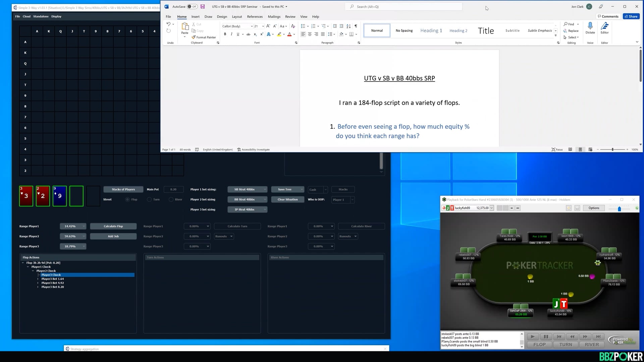The width and height of the screenshot is (644, 362).
Task: Open the Standalone menu in Simple 3-Way
Action: tap(41, 16)
